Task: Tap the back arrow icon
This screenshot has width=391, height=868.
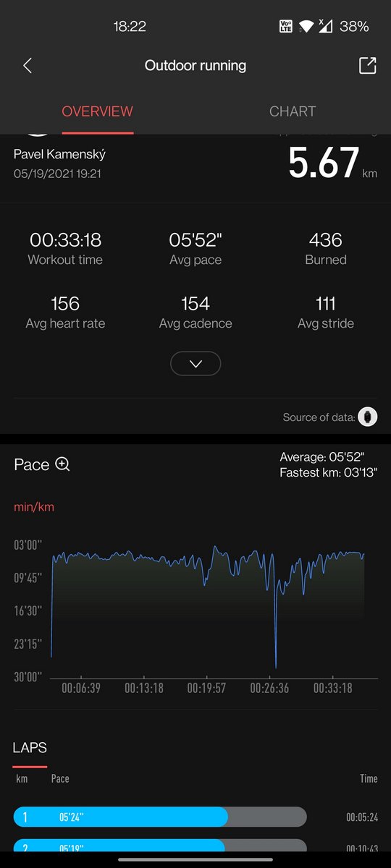Action: pyautogui.click(x=28, y=66)
